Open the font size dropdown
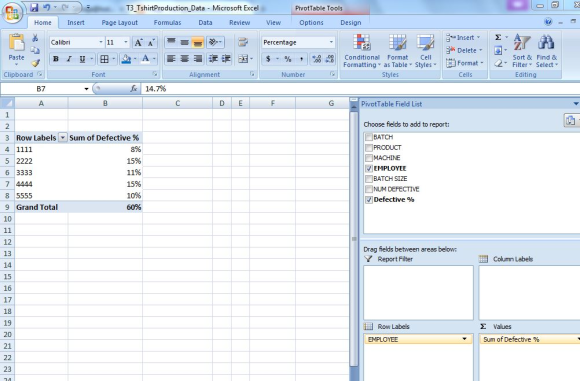This screenshot has height=381, width=580. click(x=126, y=42)
